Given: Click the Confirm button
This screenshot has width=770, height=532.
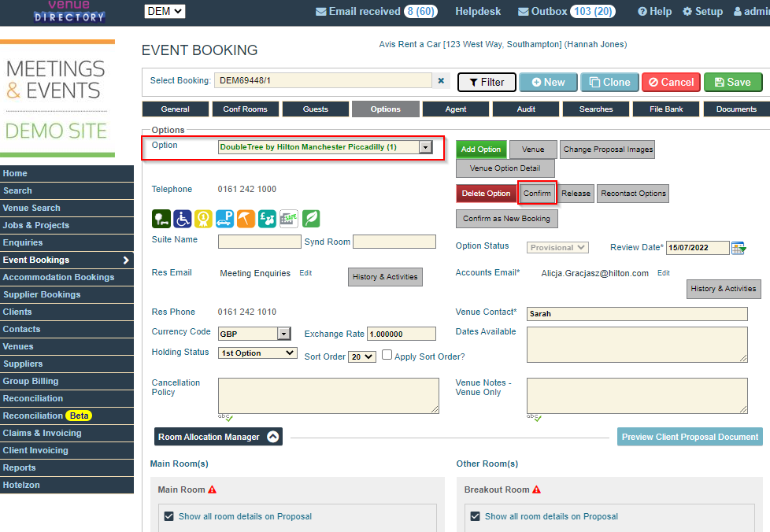Looking at the screenshot, I should click(537, 194).
